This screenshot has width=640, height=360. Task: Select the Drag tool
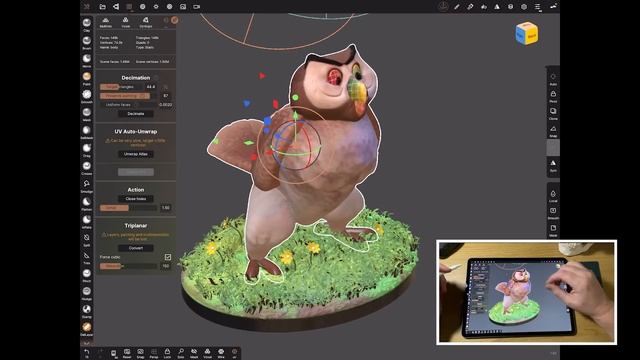87,150
